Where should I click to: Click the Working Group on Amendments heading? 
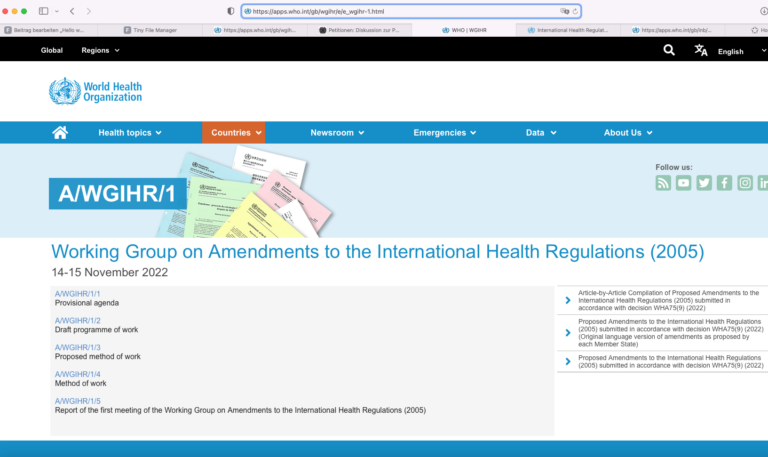pos(378,251)
